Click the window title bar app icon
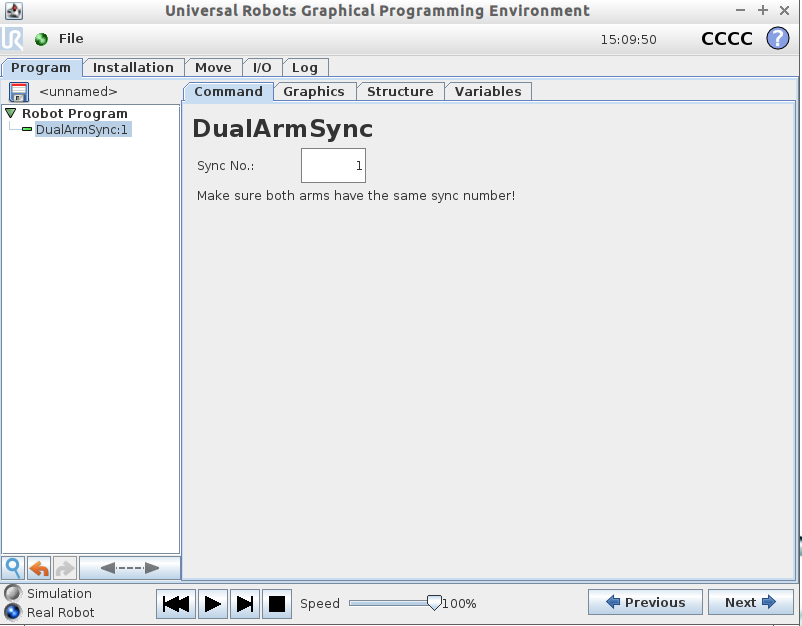Viewport: 802px width, 626px height. point(14,10)
